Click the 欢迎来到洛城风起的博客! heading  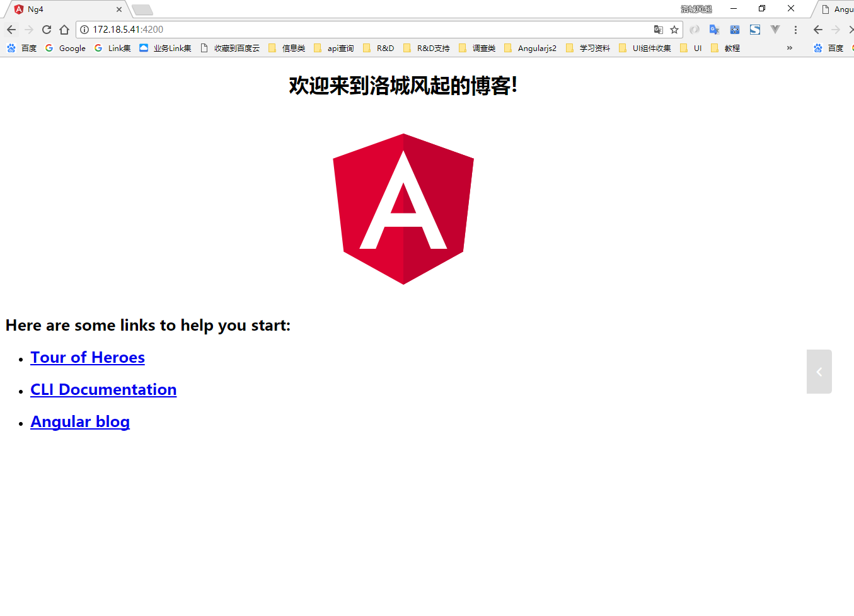point(403,86)
